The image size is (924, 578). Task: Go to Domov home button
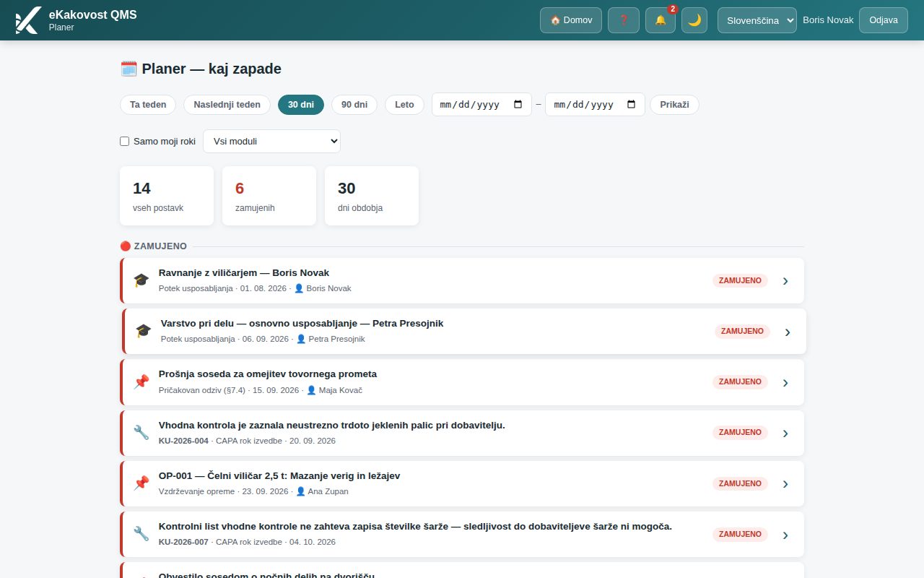click(x=571, y=20)
